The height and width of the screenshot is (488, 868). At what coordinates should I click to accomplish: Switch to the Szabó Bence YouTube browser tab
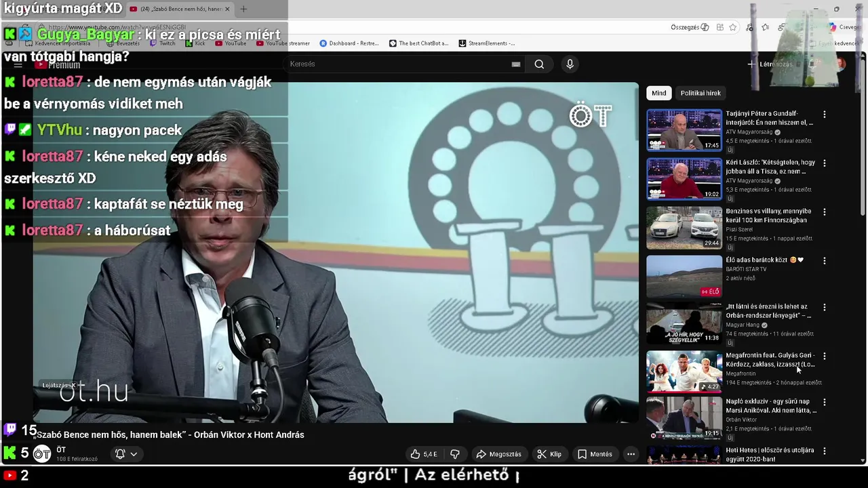(180, 9)
